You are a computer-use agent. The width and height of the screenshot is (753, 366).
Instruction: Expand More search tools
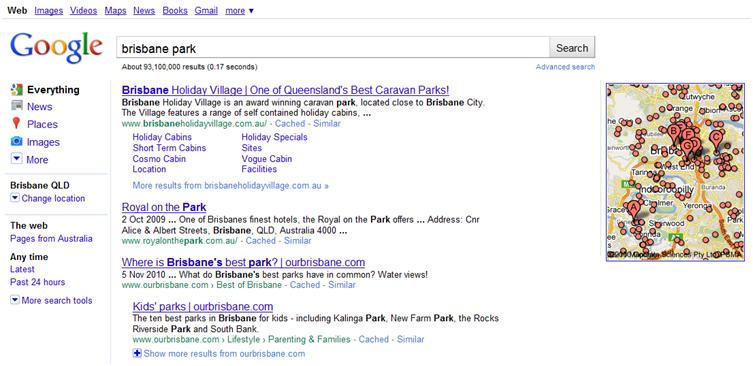(51, 300)
